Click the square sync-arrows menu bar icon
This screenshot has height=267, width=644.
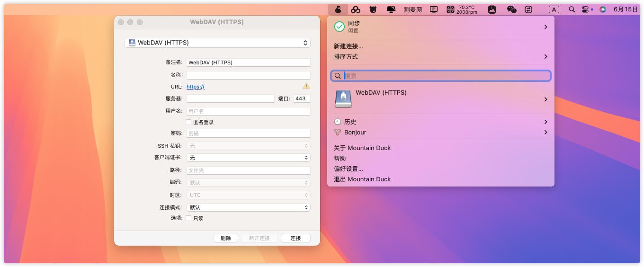(x=529, y=9)
